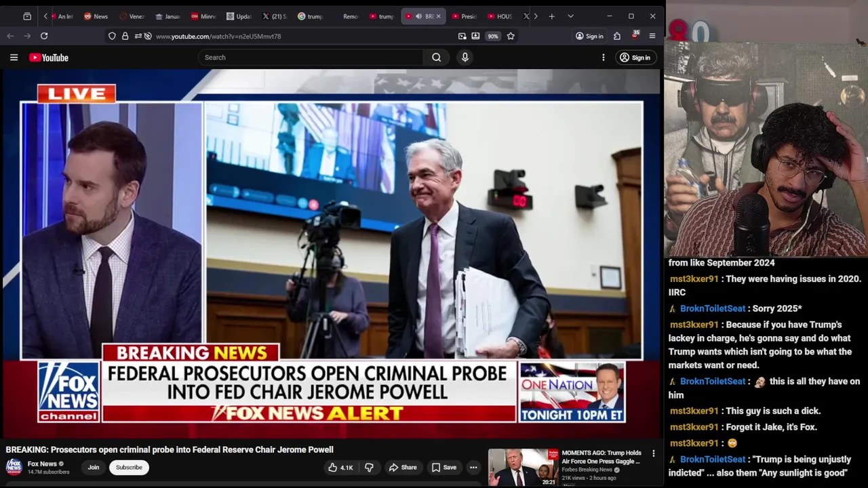Close the active BRE YouTube tab

[x=438, y=16]
